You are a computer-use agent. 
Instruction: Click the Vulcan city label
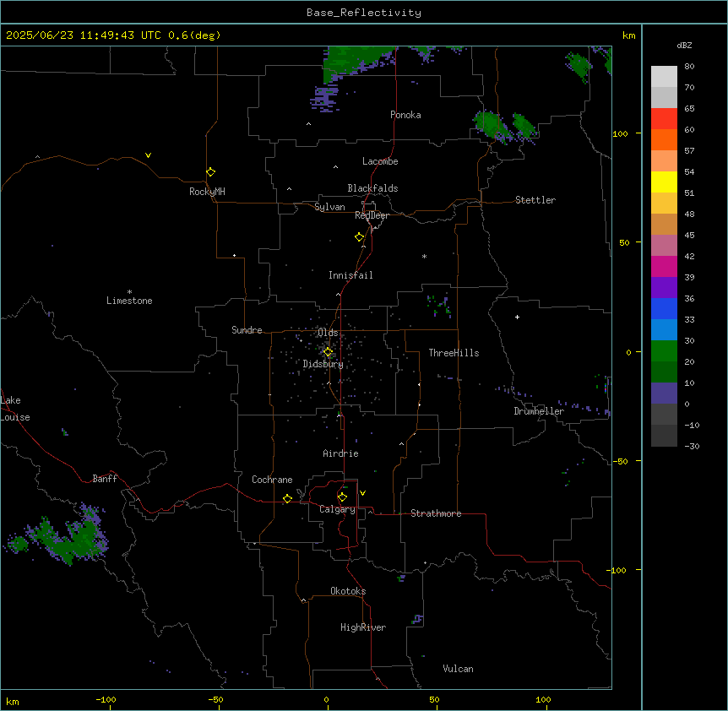coord(458,669)
